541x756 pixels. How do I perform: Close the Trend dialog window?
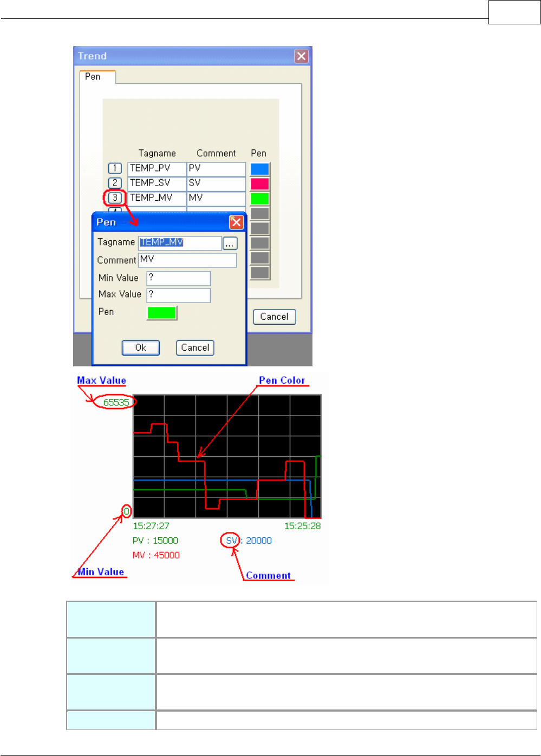click(302, 56)
